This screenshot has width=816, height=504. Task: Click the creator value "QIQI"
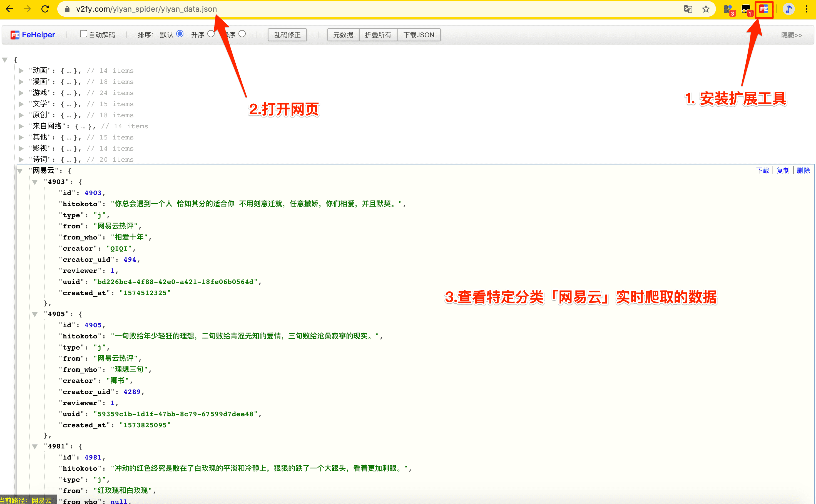click(x=119, y=249)
